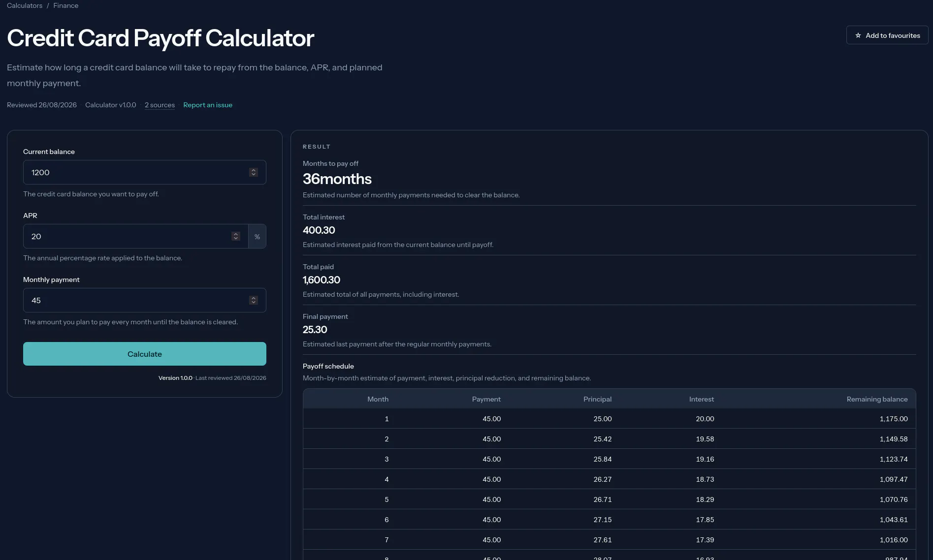Image resolution: width=933 pixels, height=560 pixels.
Task: Click the Principal column header
Action: [x=598, y=399]
